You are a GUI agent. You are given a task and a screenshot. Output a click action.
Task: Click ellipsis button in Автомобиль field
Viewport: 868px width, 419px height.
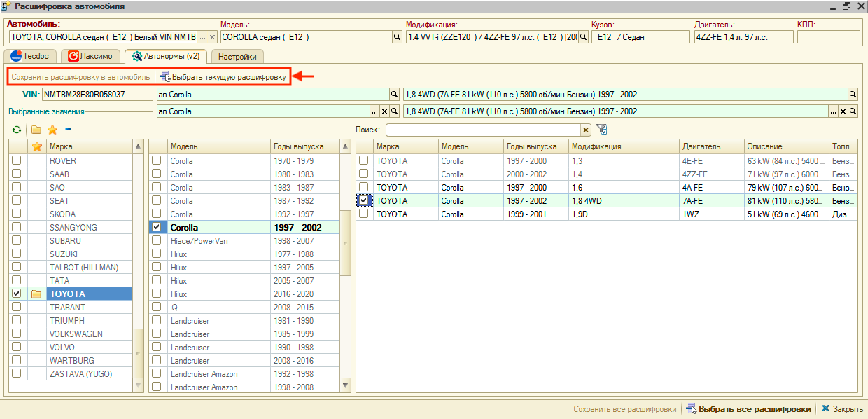(204, 36)
